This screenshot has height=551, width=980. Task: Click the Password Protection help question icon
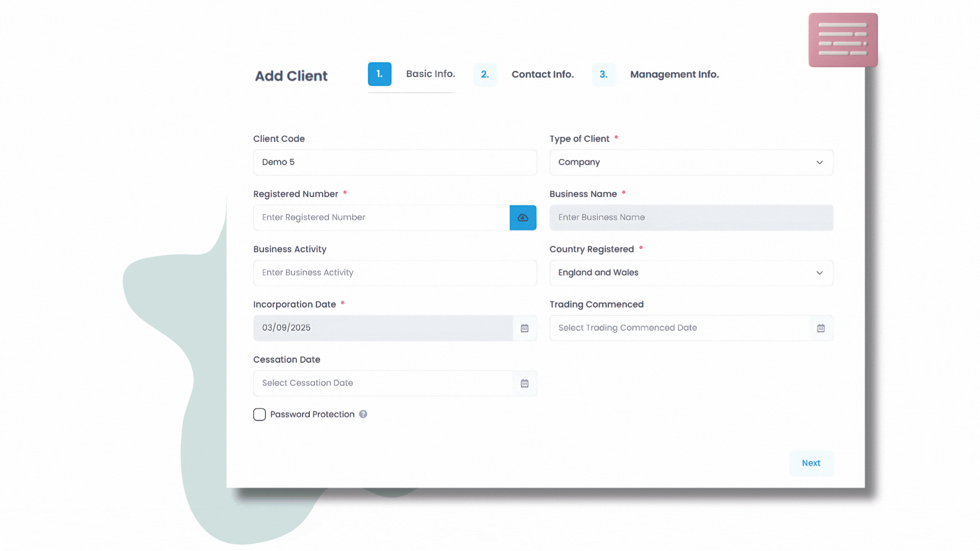[363, 414]
